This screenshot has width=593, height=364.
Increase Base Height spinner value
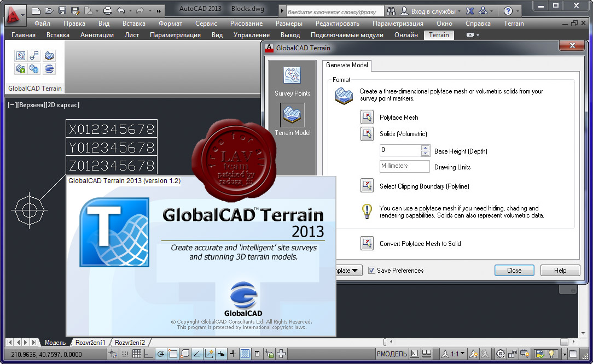click(426, 148)
